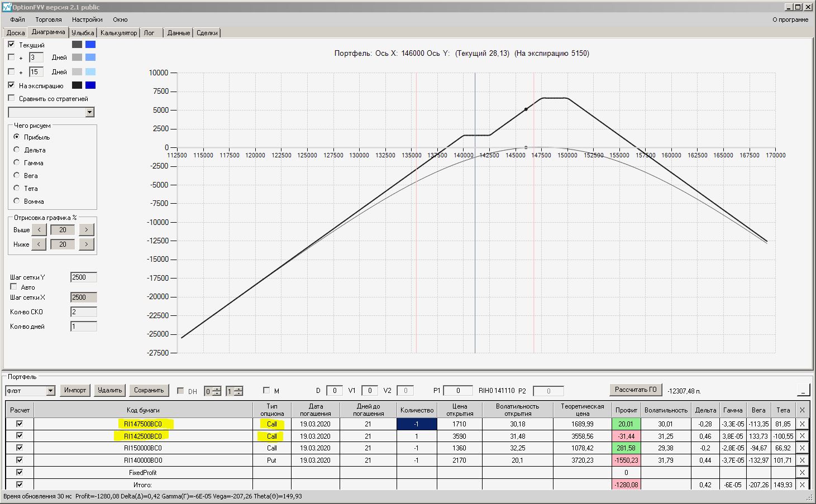The image size is (816, 504).
Task: Increase the DH spinner value
Action: point(217,389)
